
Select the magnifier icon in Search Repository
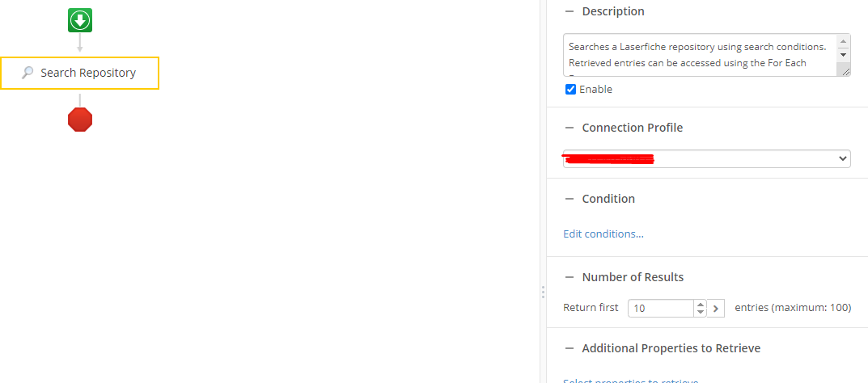tap(28, 73)
